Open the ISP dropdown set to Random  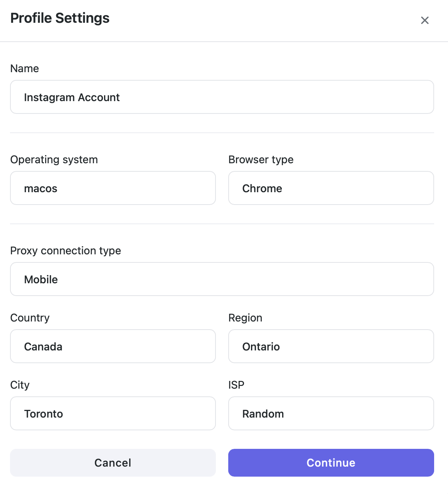pos(331,414)
